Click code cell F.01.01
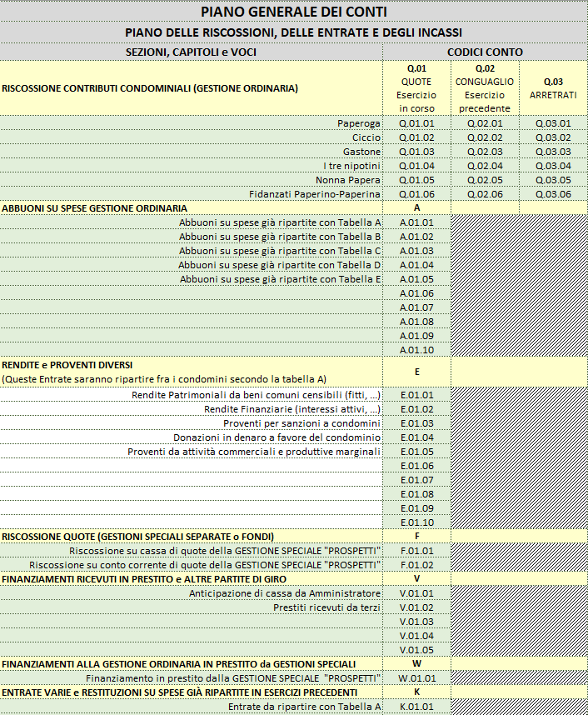 (x=416, y=550)
